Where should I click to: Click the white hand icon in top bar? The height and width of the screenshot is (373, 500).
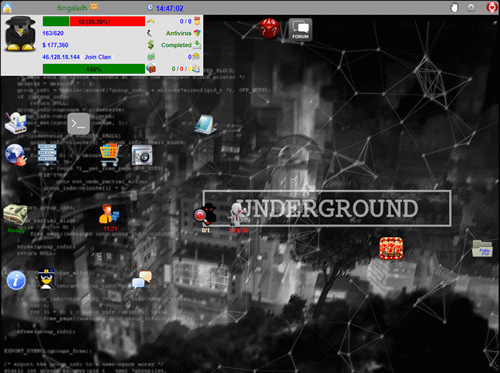click(454, 7)
